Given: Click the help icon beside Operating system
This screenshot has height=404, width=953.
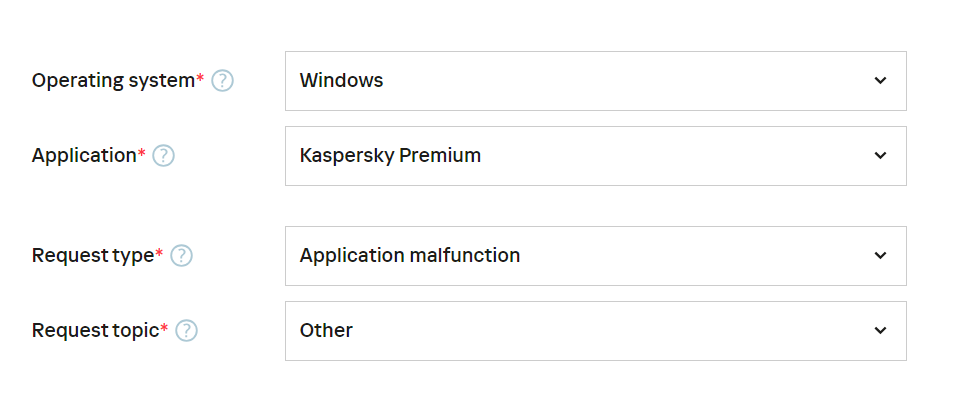Looking at the screenshot, I should click(x=222, y=81).
